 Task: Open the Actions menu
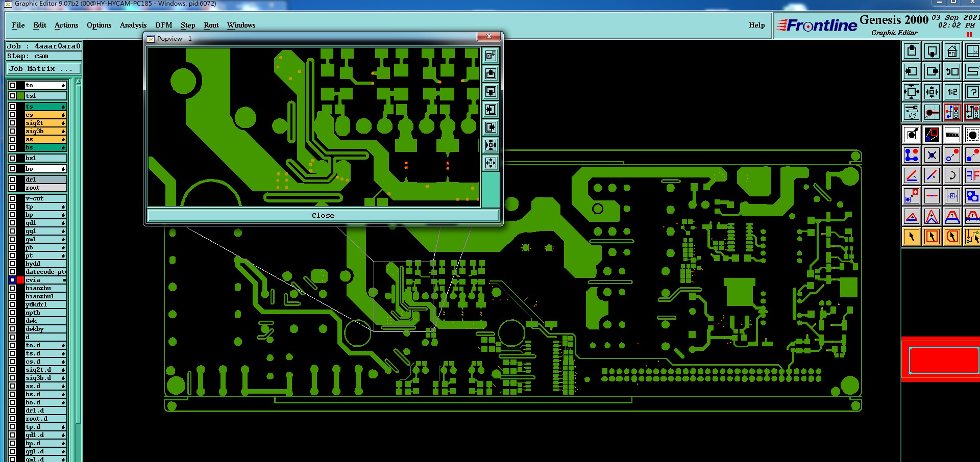pos(66,25)
